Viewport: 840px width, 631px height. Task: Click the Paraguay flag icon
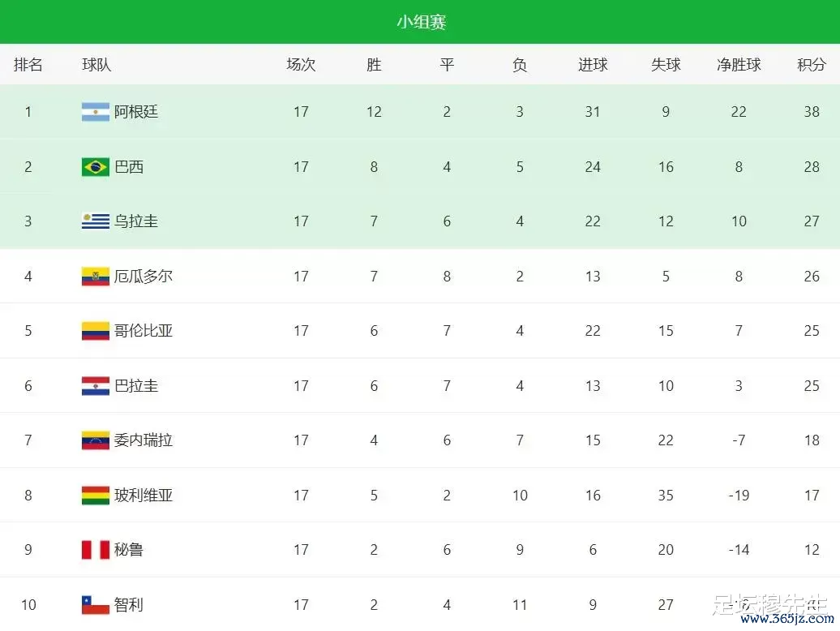pyautogui.click(x=96, y=386)
